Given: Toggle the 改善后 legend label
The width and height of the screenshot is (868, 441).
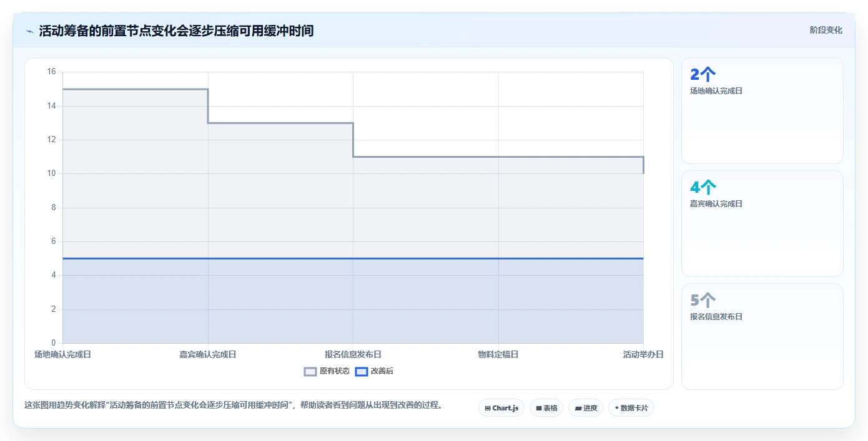Looking at the screenshot, I should [382, 371].
